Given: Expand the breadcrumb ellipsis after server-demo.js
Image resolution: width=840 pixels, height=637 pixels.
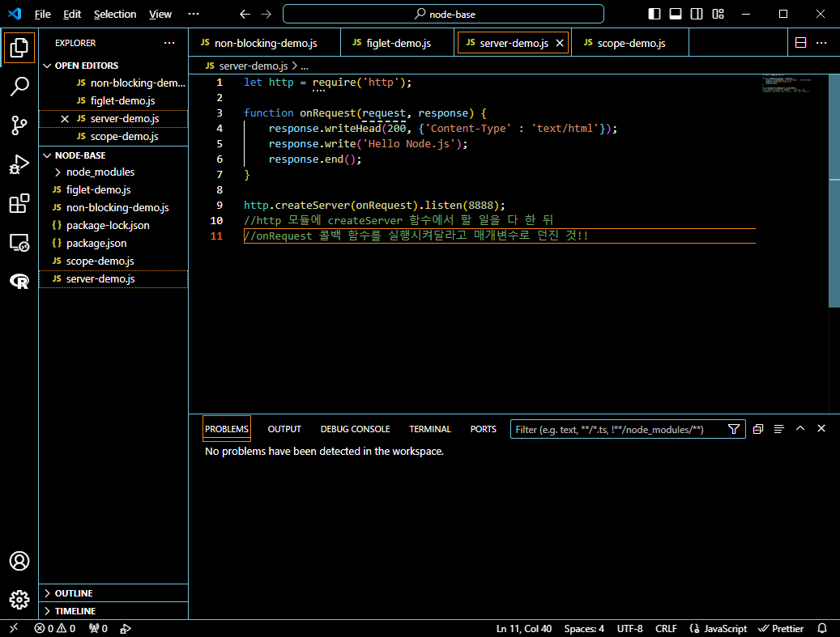Looking at the screenshot, I should point(305,66).
